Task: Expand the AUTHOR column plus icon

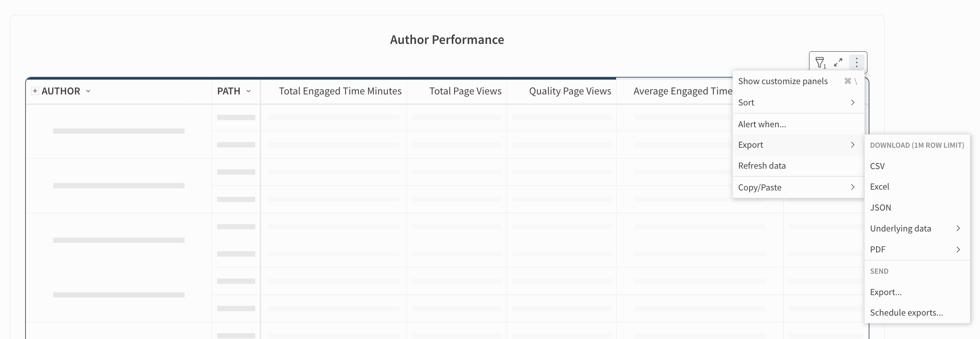Action: click(35, 91)
